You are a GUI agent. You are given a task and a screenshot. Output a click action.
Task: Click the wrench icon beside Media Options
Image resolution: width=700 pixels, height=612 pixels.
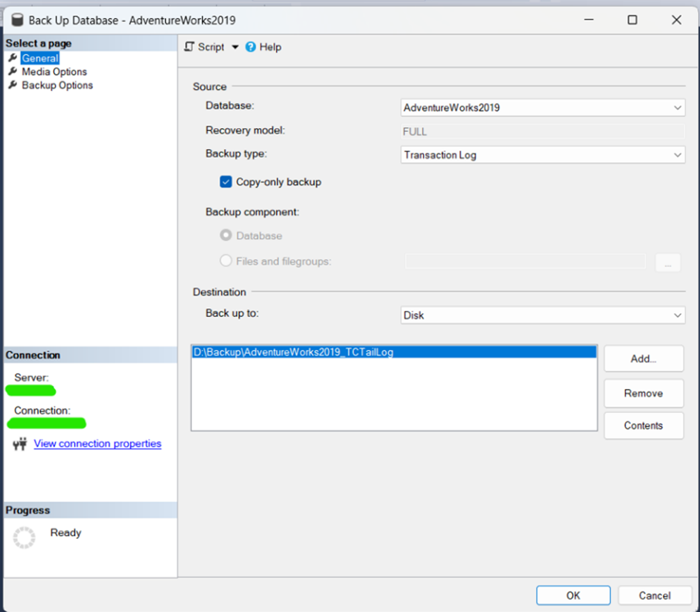13,72
